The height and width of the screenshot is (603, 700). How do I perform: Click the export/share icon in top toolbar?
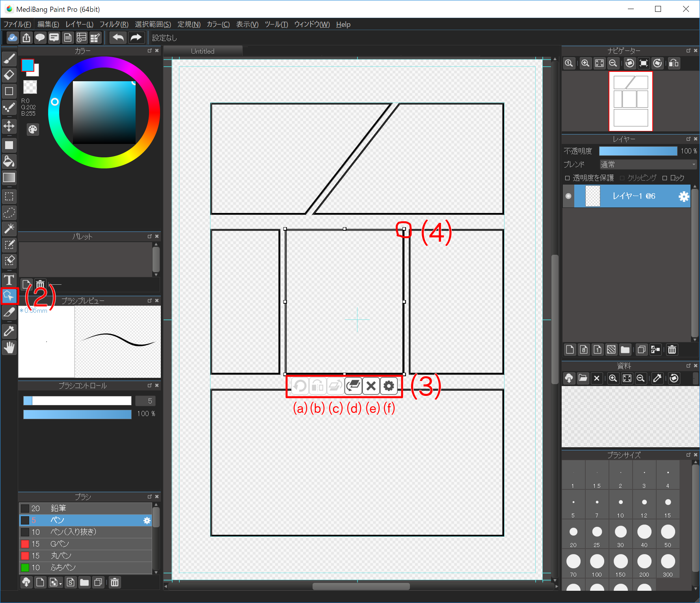[26, 37]
